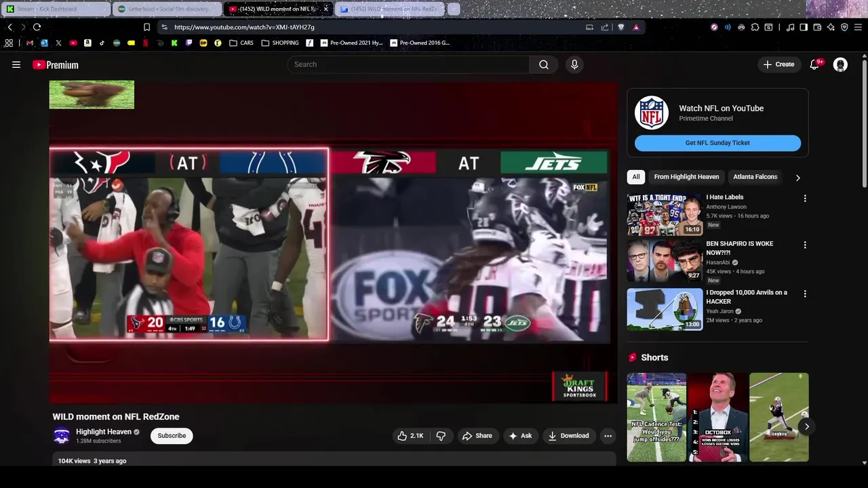Viewport: 868px width, 488px height.
Task: Open Brave Wallet icon
Action: (x=817, y=27)
